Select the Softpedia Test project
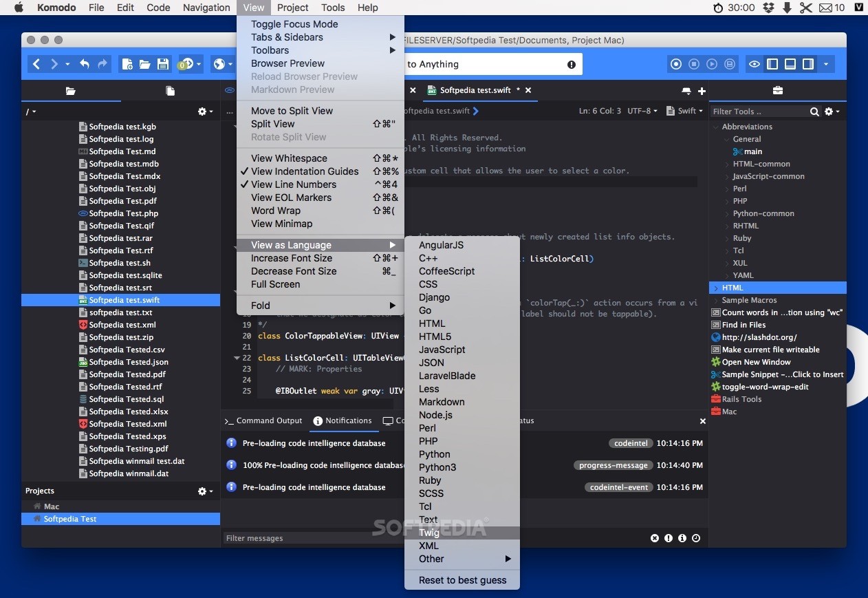 coord(121,519)
